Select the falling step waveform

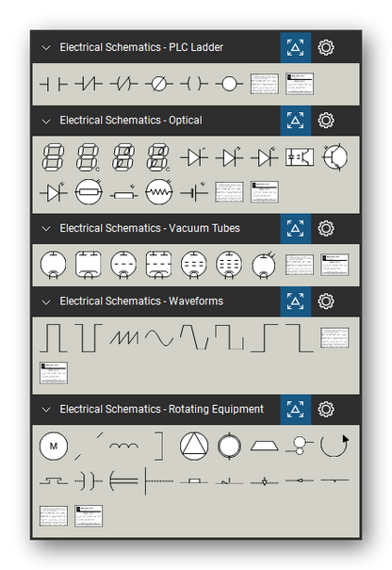tap(300, 338)
